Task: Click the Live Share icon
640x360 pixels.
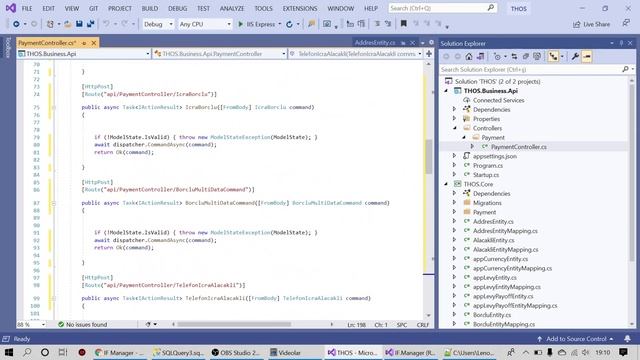Action: click(576, 24)
